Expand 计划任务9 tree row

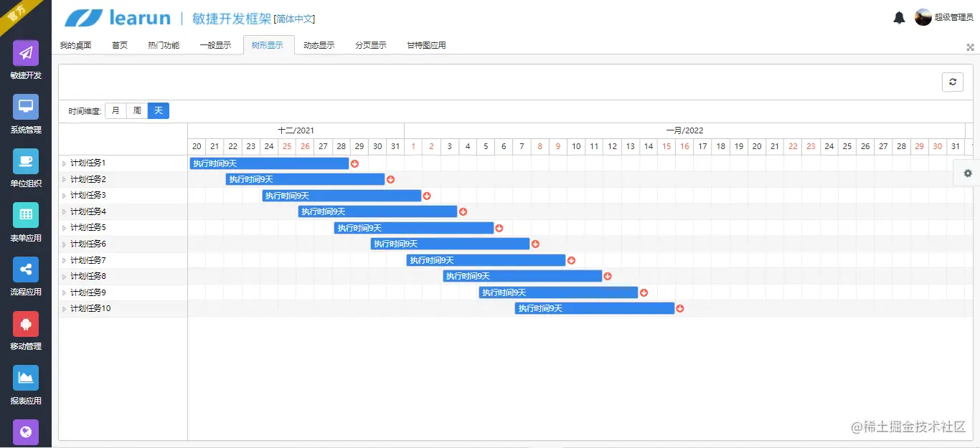pos(64,292)
